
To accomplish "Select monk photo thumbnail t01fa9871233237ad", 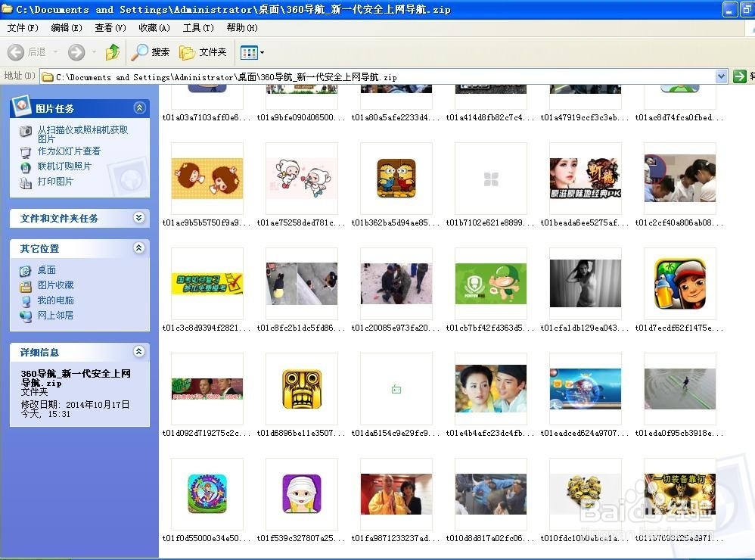I will pyautogui.click(x=396, y=494).
